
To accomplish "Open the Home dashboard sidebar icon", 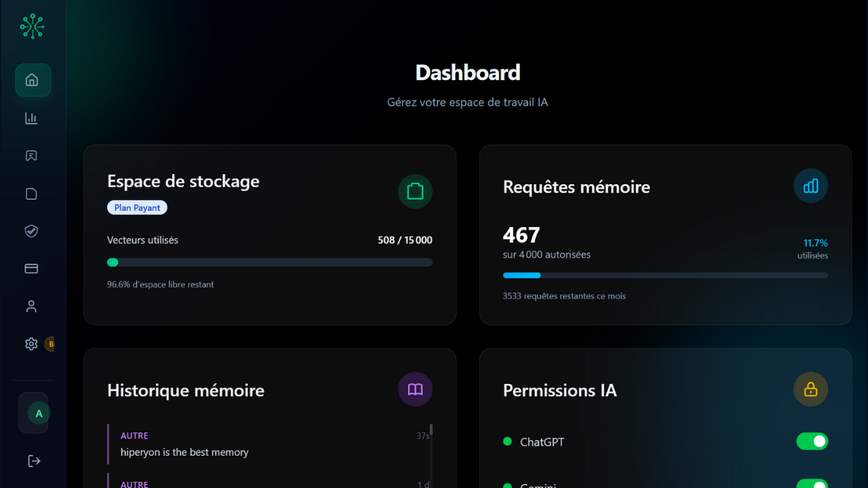I will 32,80.
